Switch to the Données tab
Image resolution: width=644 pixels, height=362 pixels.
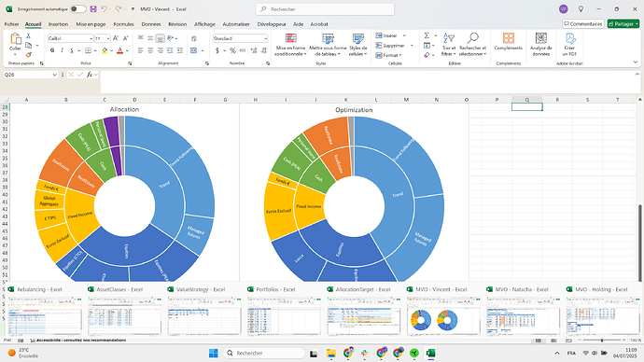[x=151, y=24]
